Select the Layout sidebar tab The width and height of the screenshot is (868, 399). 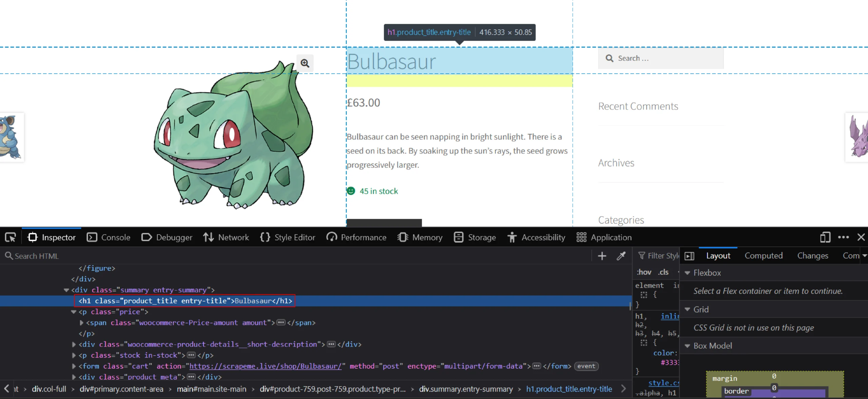(718, 256)
